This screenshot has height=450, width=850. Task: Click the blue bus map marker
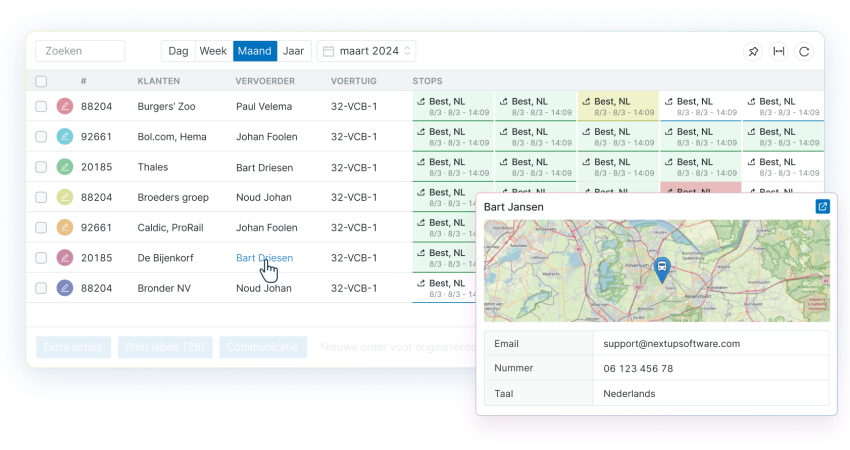[662, 269]
